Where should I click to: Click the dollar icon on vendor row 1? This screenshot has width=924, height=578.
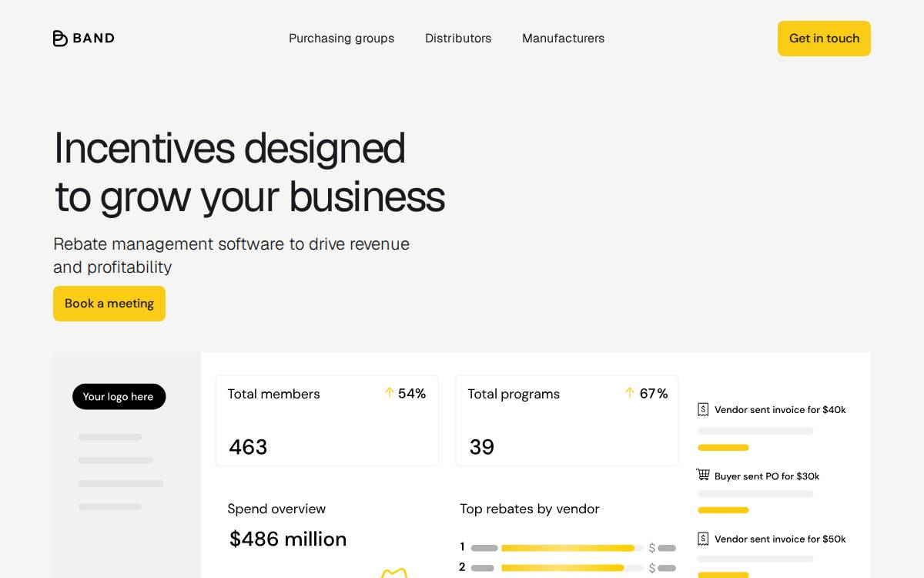(652, 548)
